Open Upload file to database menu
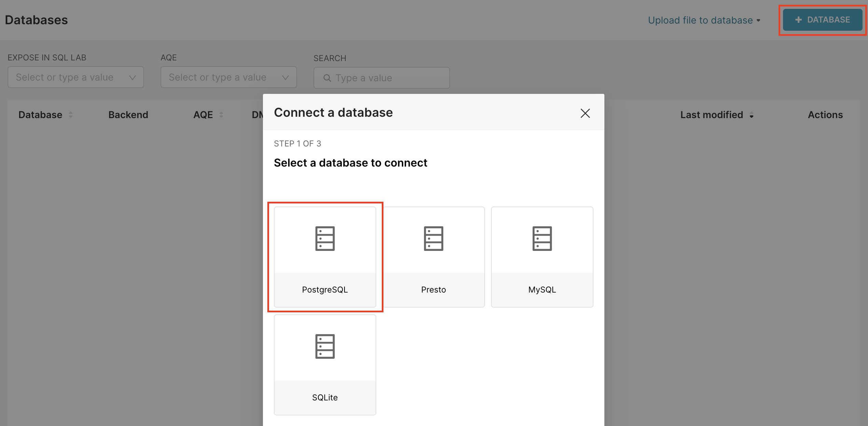 (704, 20)
